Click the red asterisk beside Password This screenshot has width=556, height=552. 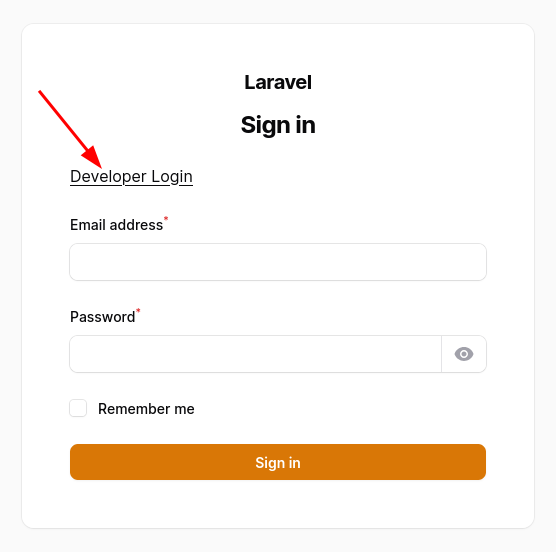point(138,311)
